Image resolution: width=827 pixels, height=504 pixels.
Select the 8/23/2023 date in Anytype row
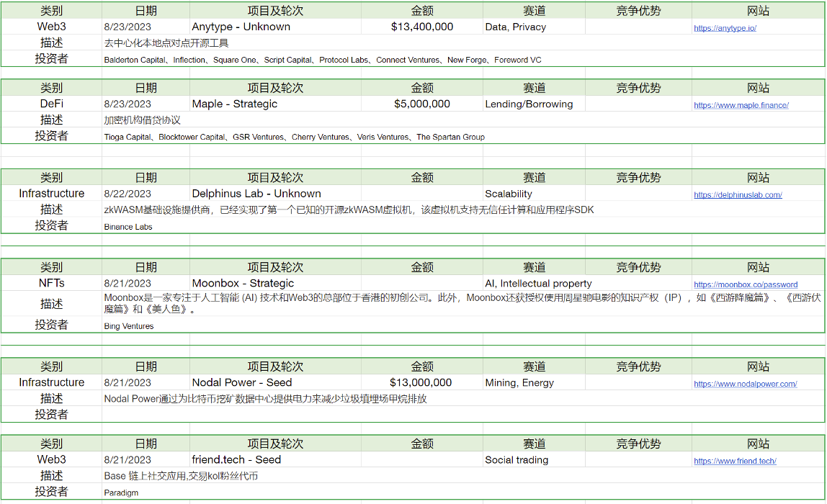146,27
